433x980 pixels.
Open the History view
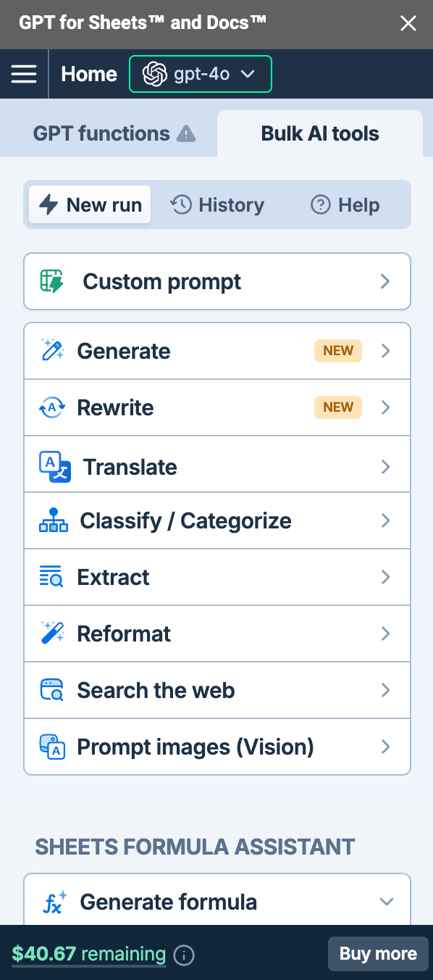click(x=217, y=205)
